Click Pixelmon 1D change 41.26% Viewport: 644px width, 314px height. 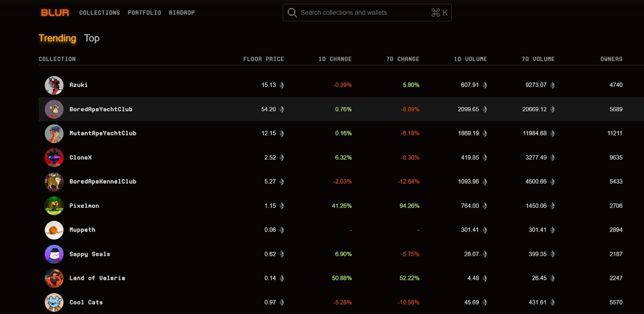pos(342,205)
